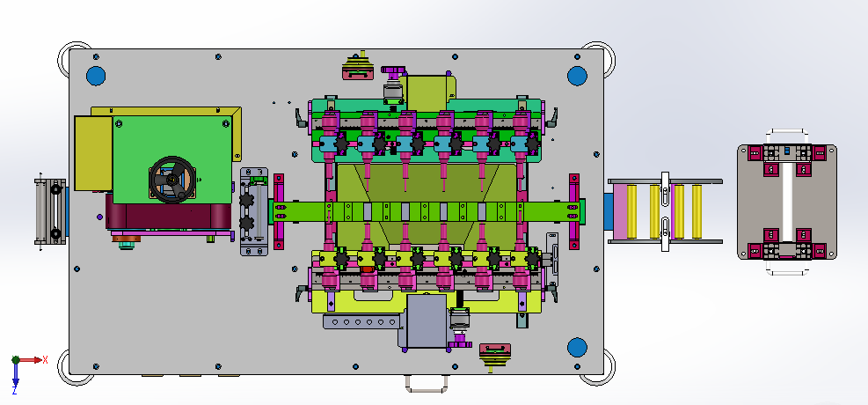
Task: Select the olive box above the upper green rail
Action: click(427, 92)
